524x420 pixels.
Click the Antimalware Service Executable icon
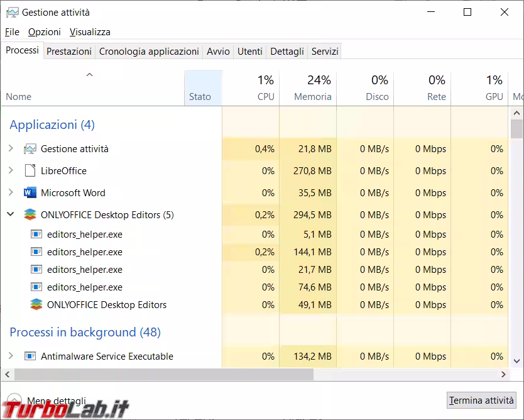pyautogui.click(x=30, y=356)
